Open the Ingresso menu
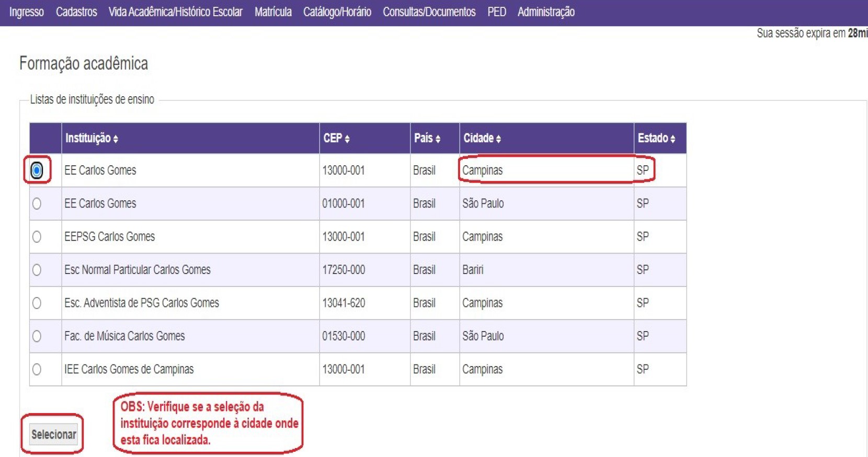Screen dimensions: 868x457 pyautogui.click(x=27, y=12)
